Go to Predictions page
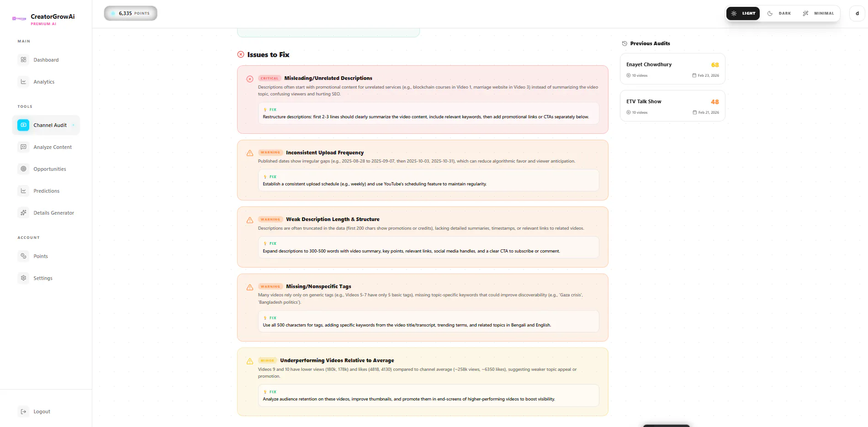The width and height of the screenshot is (868, 427). point(46,191)
